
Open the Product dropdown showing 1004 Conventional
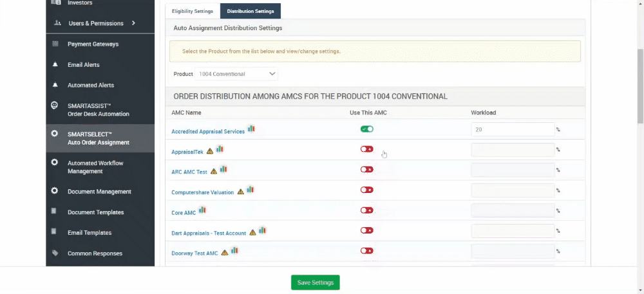[x=236, y=74]
